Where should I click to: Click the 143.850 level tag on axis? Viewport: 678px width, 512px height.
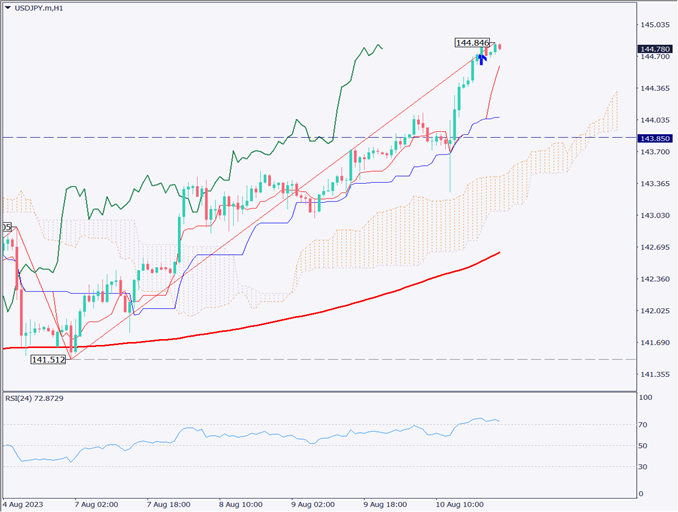click(655, 138)
